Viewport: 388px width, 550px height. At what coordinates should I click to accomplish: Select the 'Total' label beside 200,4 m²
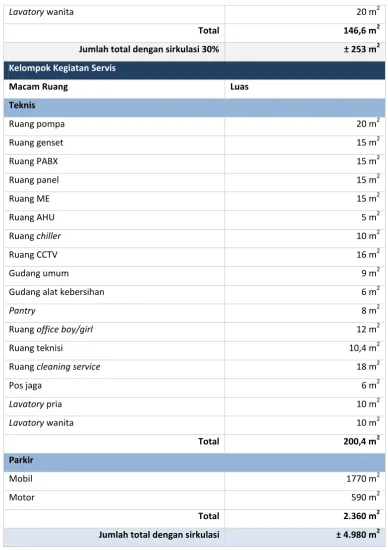coord(209,441)
